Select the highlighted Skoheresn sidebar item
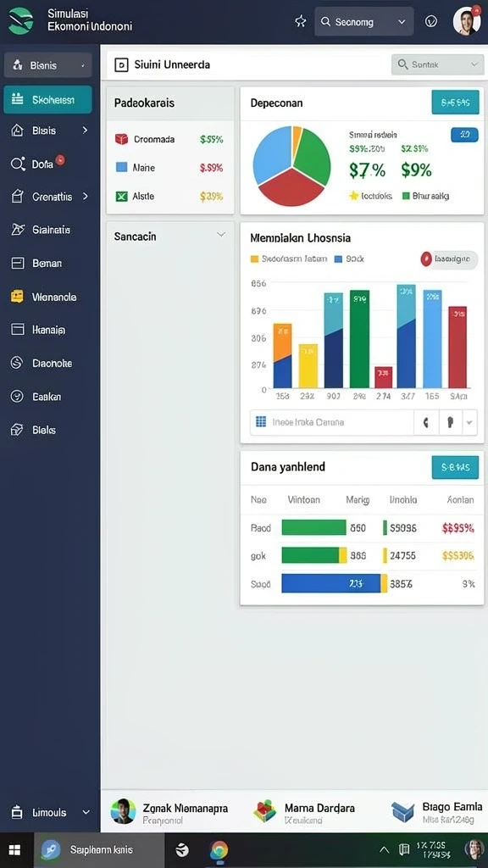 tap(47, 100)
